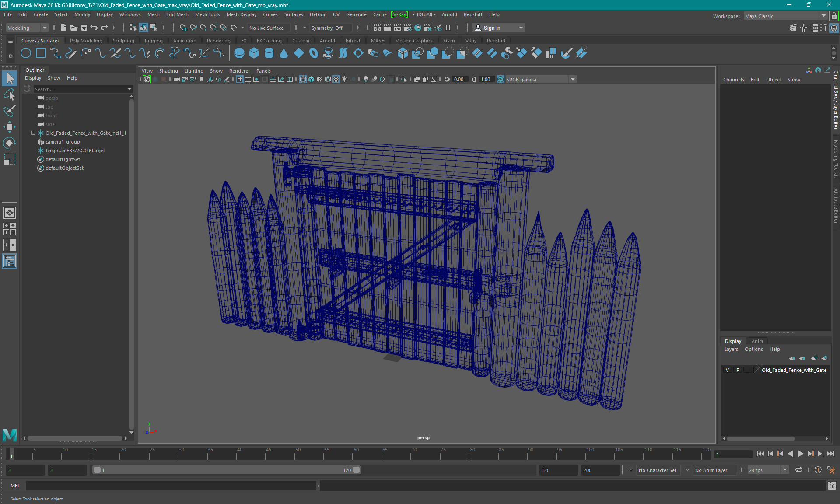Viewport: 840px width, 504px height.
Task: Open the Sign In dropdown
Action: tap(499, 28)
